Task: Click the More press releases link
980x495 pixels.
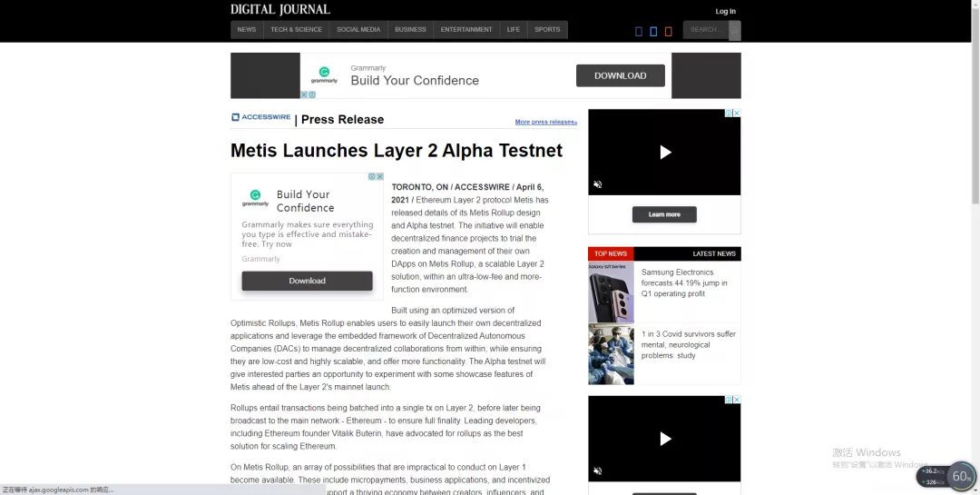Action: click(545, 122)
